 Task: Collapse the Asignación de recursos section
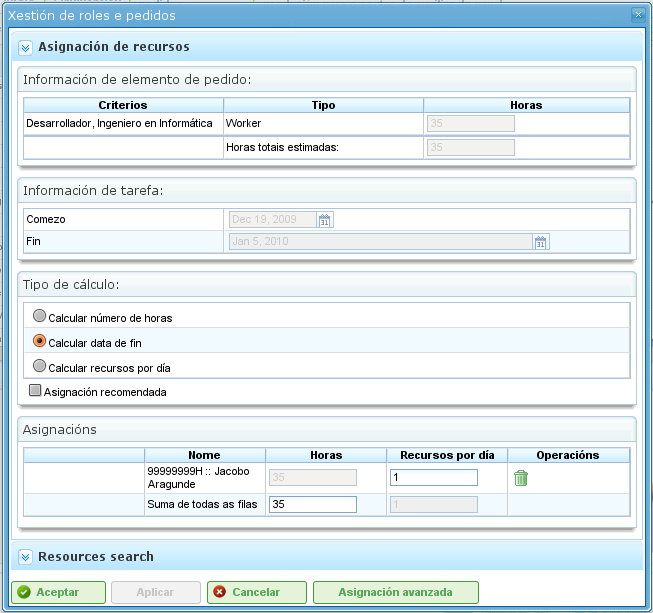pos(26,47)
